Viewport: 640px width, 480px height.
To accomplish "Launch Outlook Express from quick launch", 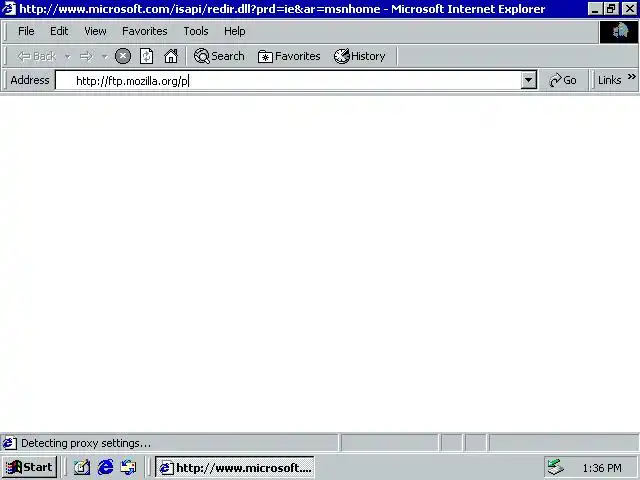I will pos(129,467).
